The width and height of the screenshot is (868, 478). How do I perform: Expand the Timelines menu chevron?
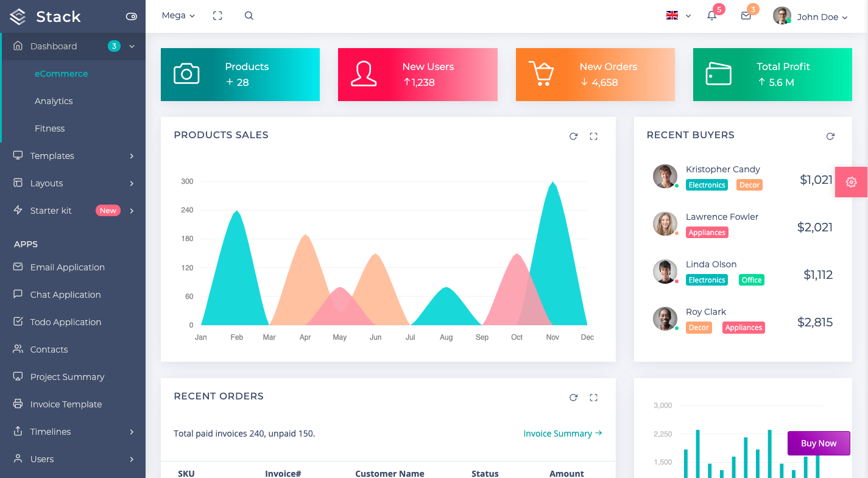pyautogui.click(x=132, y=432)
